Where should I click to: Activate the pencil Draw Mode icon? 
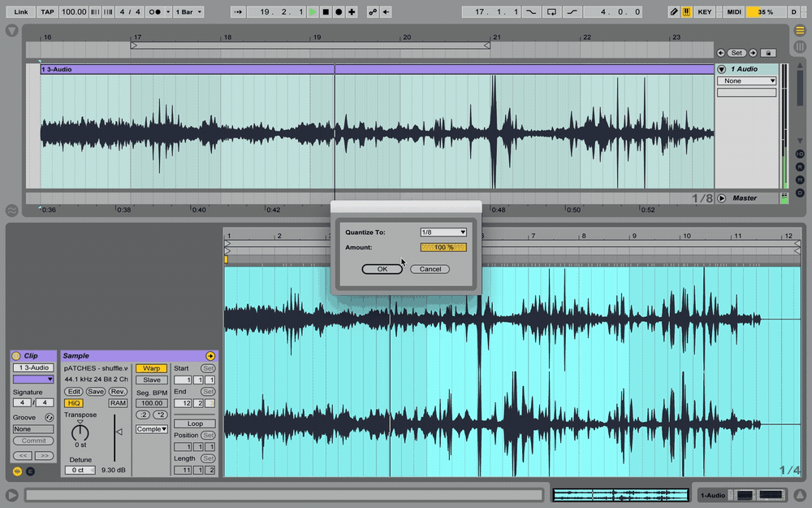click(673, 12)
